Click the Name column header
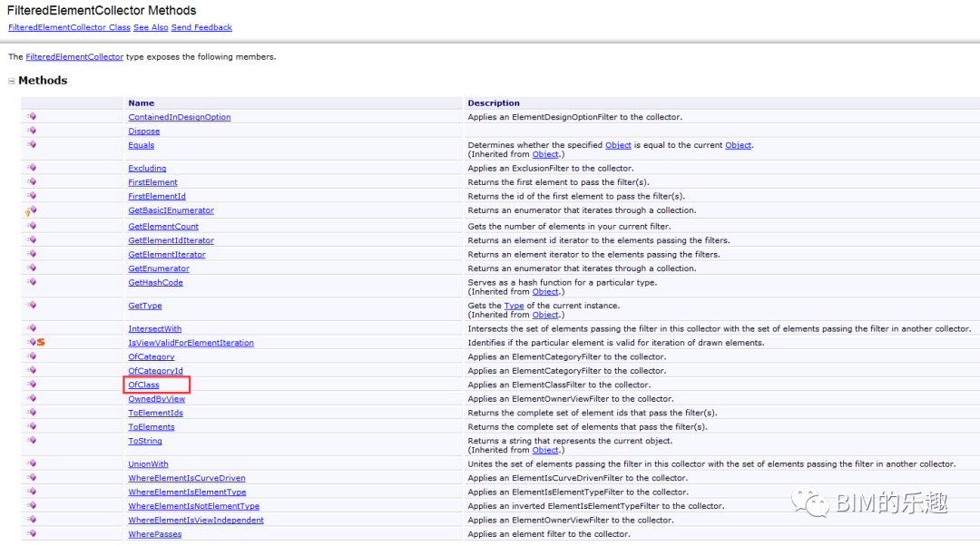The width and height of the screenshot is (980, 546). (x=142, y=103)
